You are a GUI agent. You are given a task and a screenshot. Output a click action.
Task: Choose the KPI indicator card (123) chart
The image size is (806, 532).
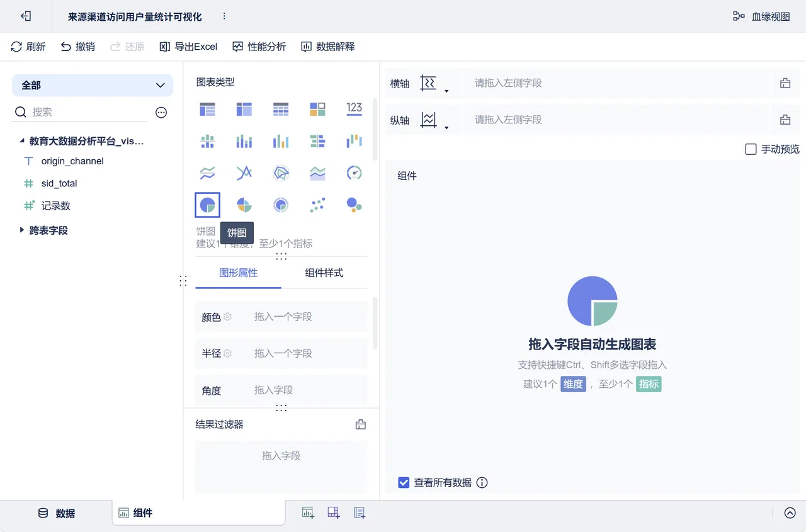[x=355, y=109]
